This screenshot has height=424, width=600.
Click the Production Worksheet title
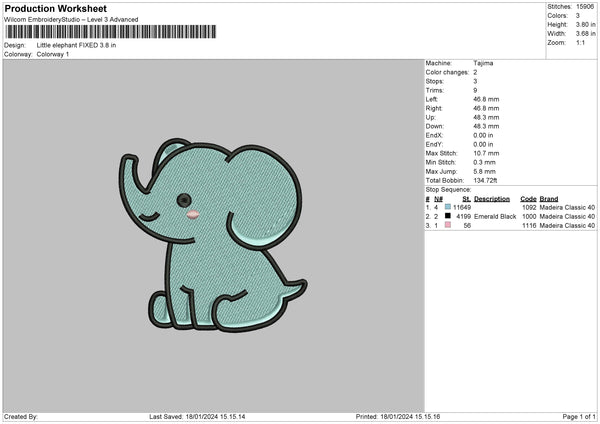point(55,7)
